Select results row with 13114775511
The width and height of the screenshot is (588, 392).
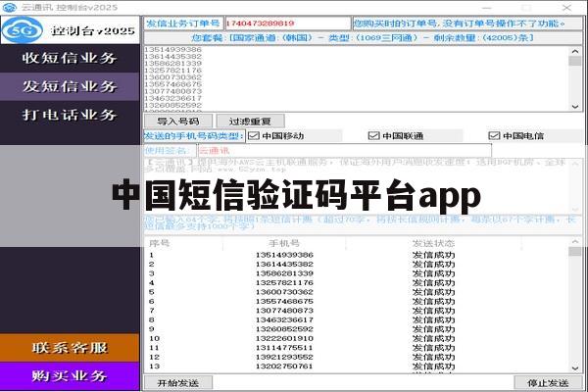click(x=357, y=348)
